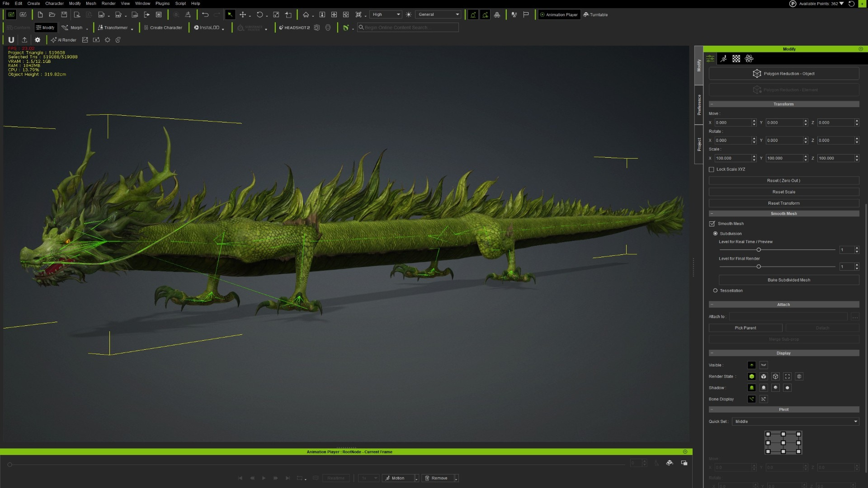Open the Turntable tool
Screen dimensions: 868x488
click(595, 14)
